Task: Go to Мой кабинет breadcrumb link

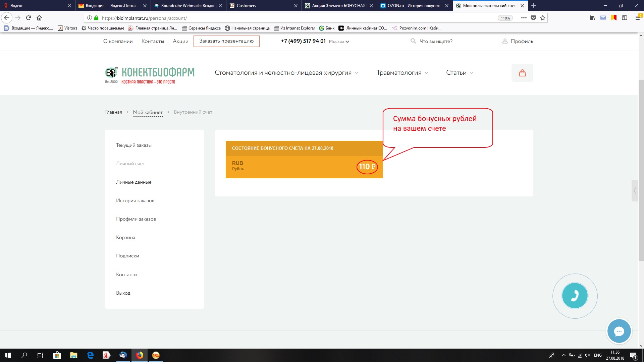Action: pos(148,112)
